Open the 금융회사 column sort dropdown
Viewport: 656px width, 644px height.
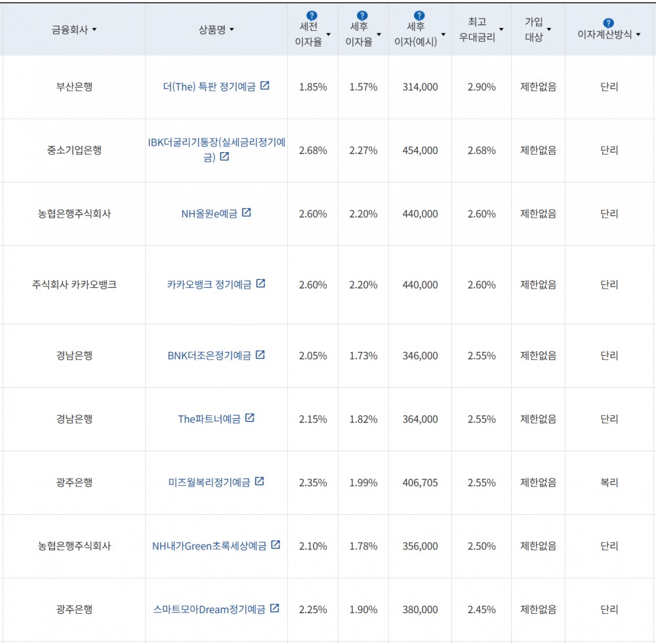94,30
